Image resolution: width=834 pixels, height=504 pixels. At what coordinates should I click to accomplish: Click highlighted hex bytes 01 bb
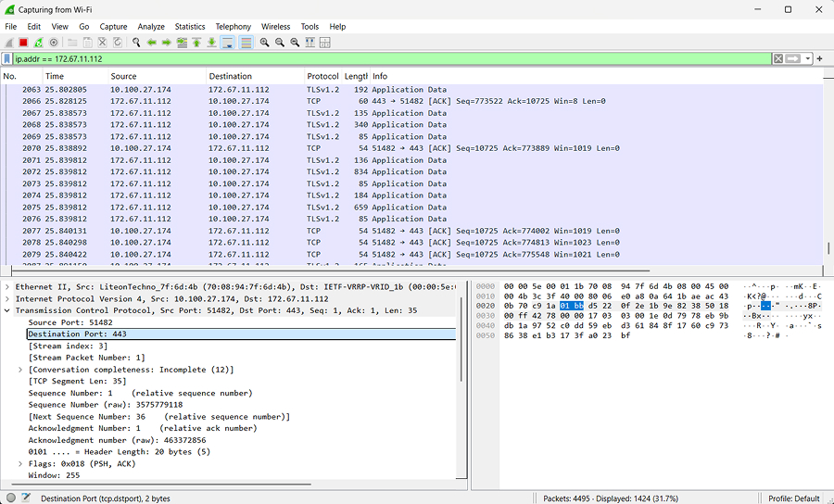[x=571, y=306]
